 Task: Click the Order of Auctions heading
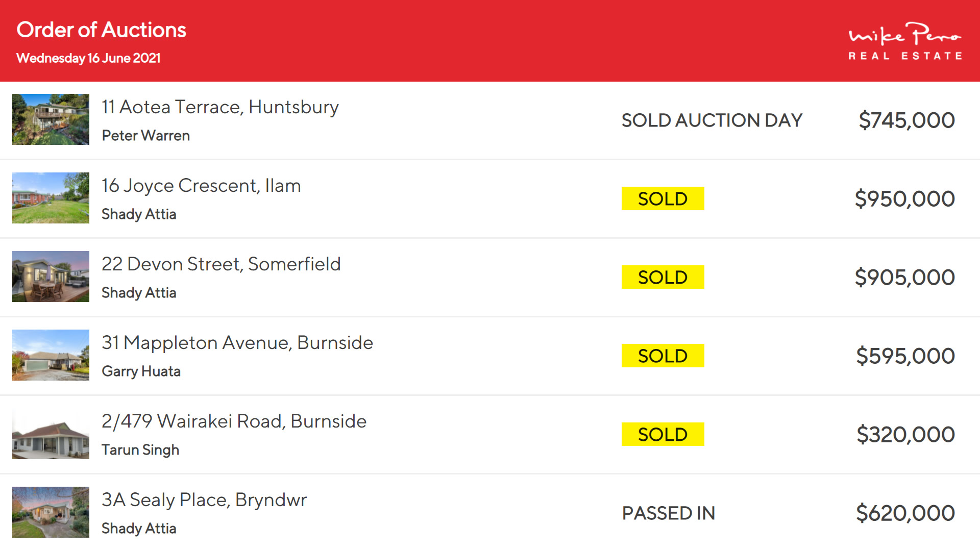pyautogui.click(x=101, y=30)
